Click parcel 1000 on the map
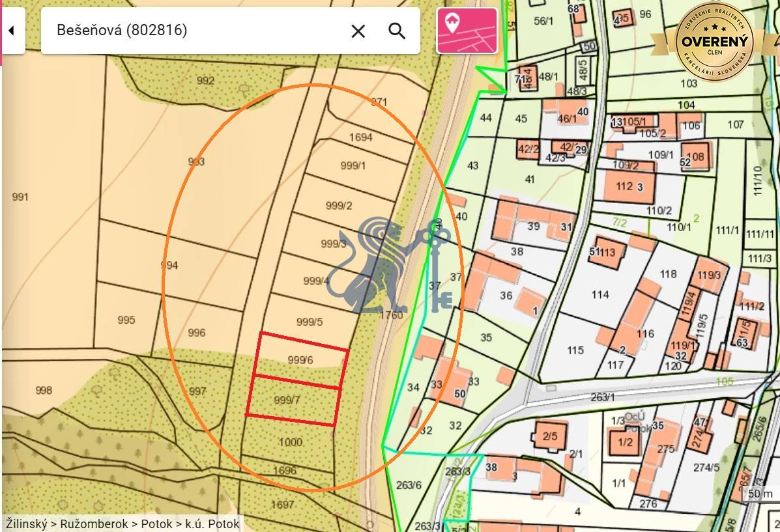 (x=290, y=442)
